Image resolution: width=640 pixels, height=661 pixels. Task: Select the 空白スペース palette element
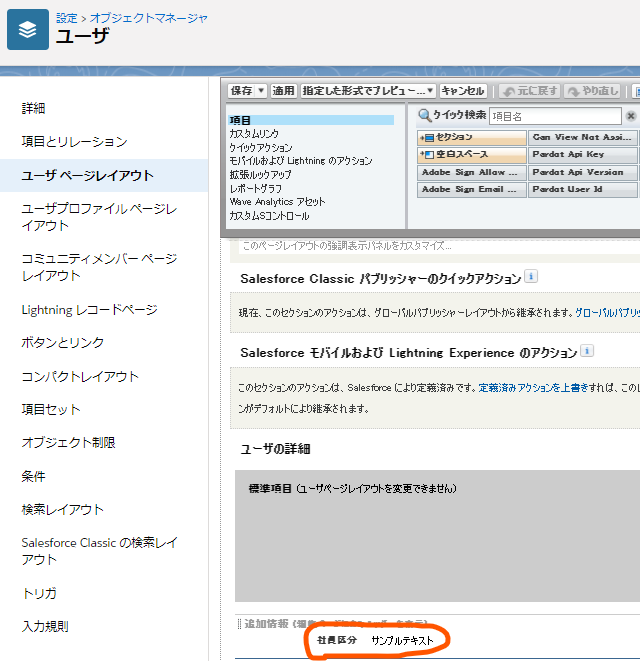pyautogui.click(x=472, y=155)
